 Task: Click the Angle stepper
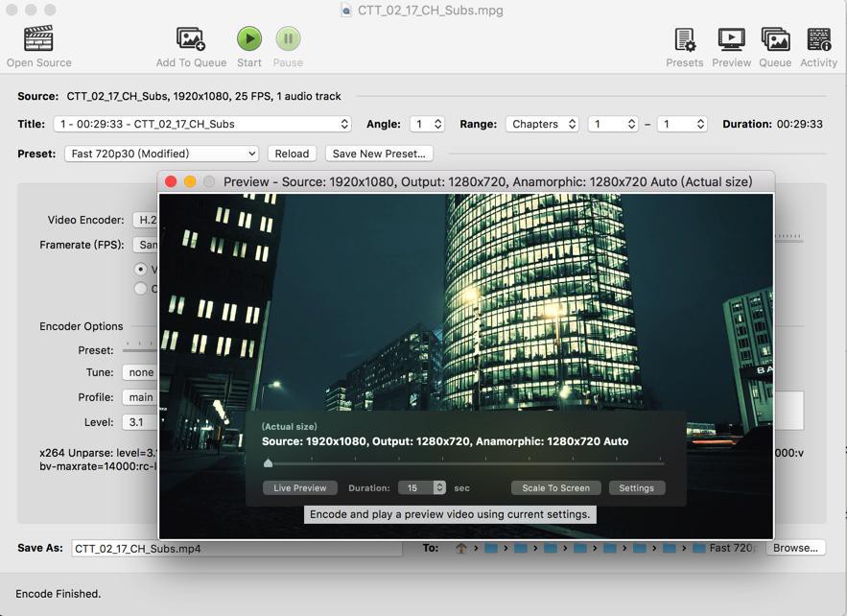coord(437,125)
